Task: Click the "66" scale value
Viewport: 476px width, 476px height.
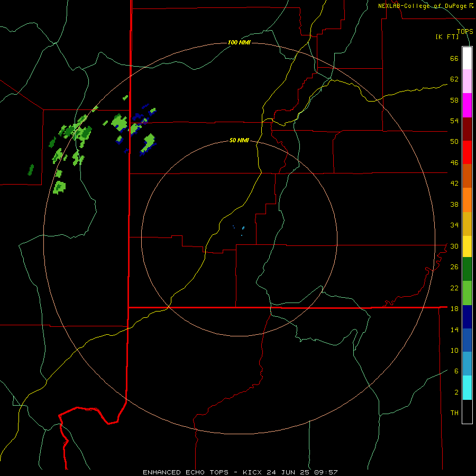Action: click(454, 59)
